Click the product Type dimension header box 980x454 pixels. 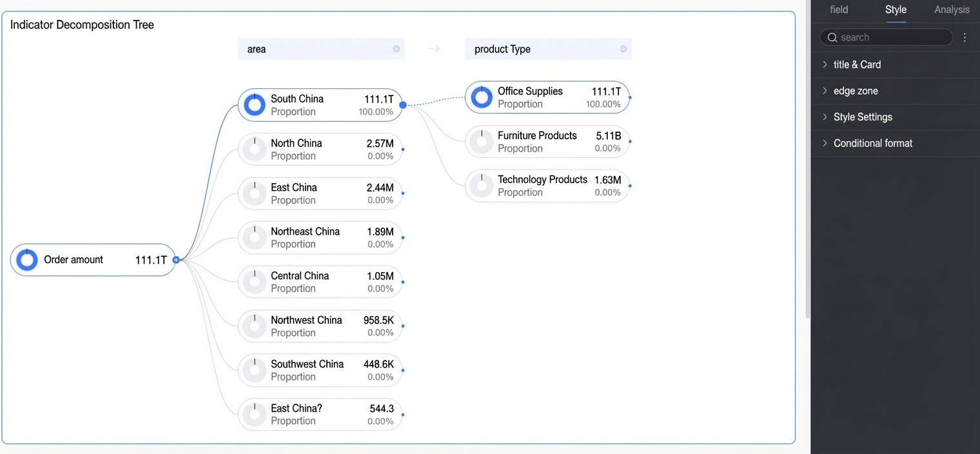click(548, 49)
